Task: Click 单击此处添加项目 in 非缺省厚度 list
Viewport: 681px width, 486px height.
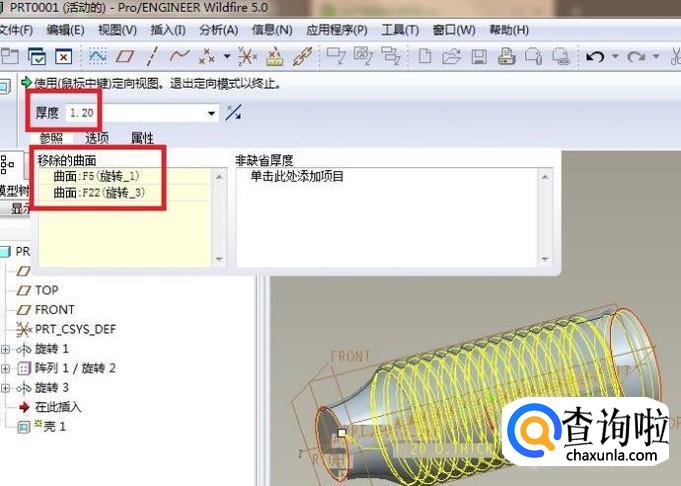Action: click(x=297, y=176)
